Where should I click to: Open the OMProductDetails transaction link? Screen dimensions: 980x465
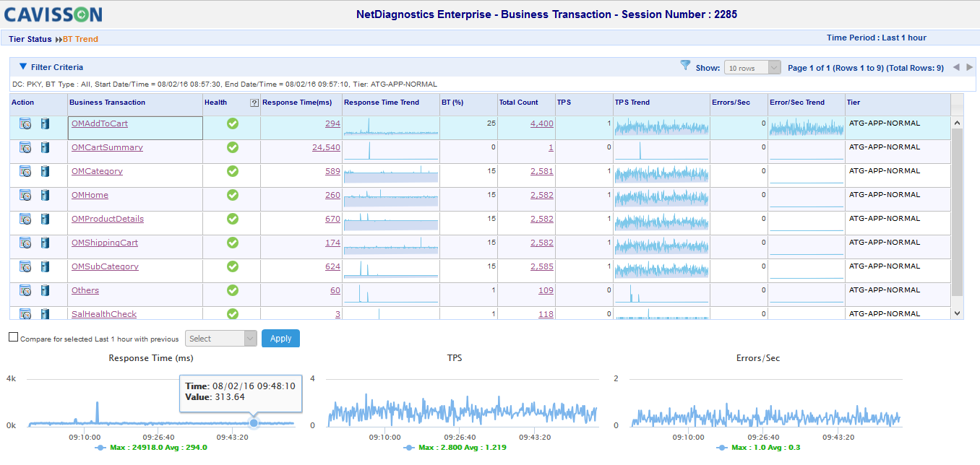point(108,219)
